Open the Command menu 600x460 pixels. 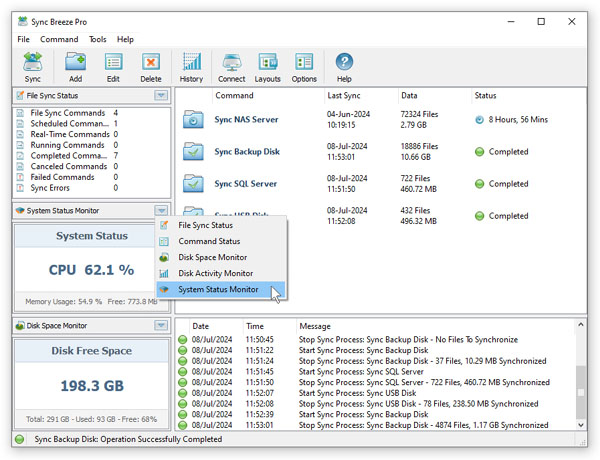tap(59, 39)
